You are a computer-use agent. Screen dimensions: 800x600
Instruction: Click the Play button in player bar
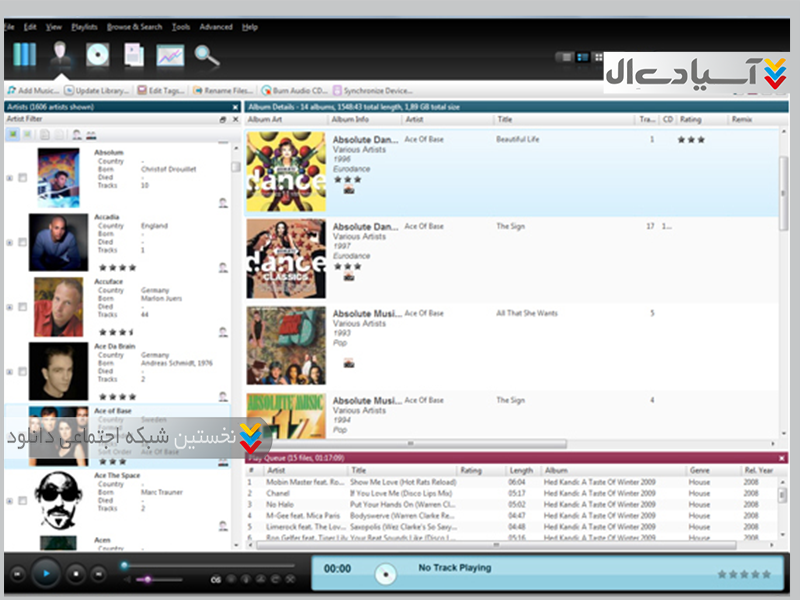click(45, 574)
